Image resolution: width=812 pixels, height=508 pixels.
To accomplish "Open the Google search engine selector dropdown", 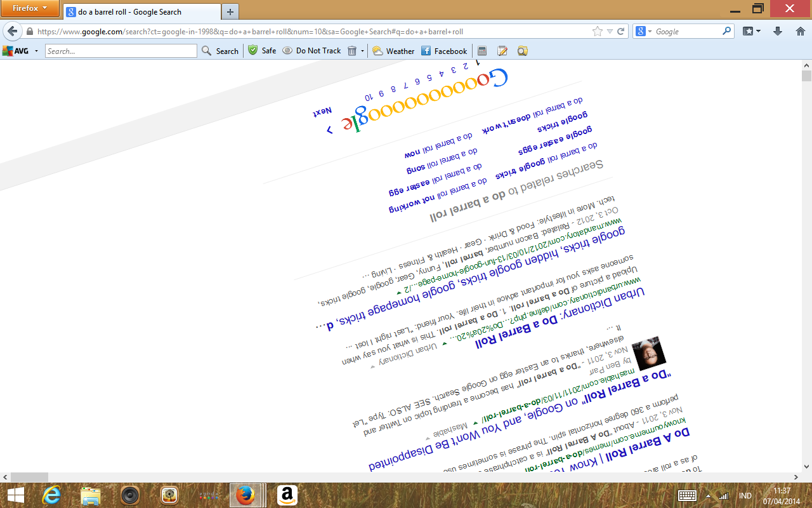I will pyautogui.click(x=644, y=31).
